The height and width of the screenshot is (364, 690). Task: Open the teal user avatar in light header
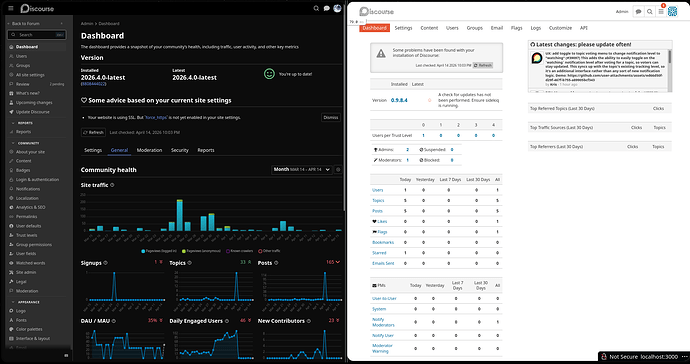(x=672, y=12)
